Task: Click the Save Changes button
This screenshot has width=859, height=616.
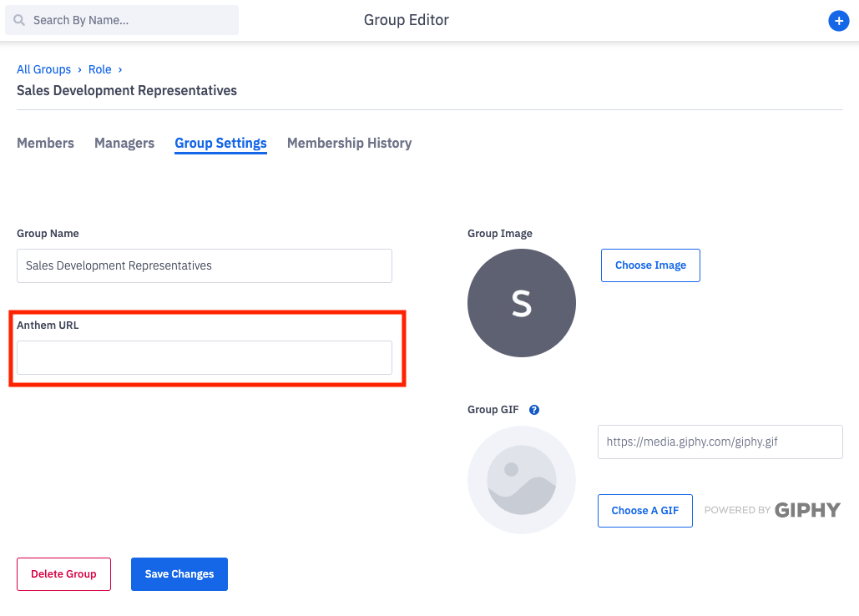Action: pos(179,574)
